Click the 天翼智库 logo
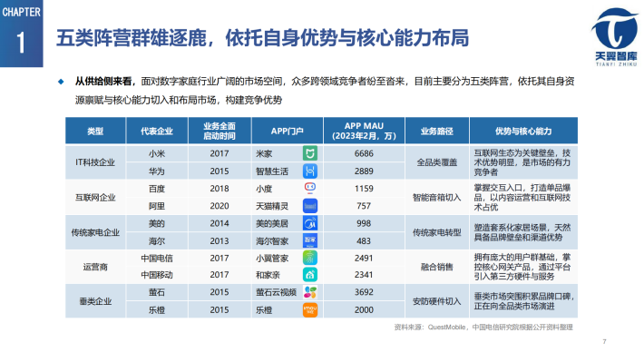Viewport: 644px width, 362px height. point(616,37)
